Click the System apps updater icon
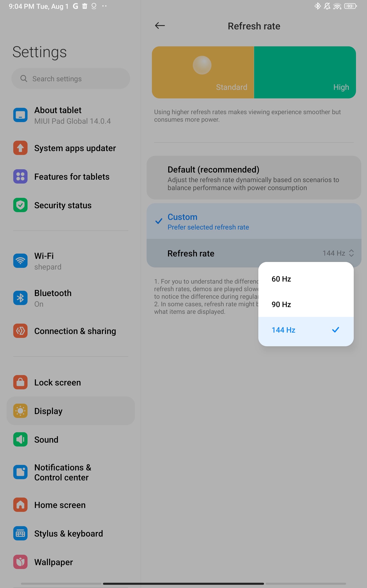 20,148
